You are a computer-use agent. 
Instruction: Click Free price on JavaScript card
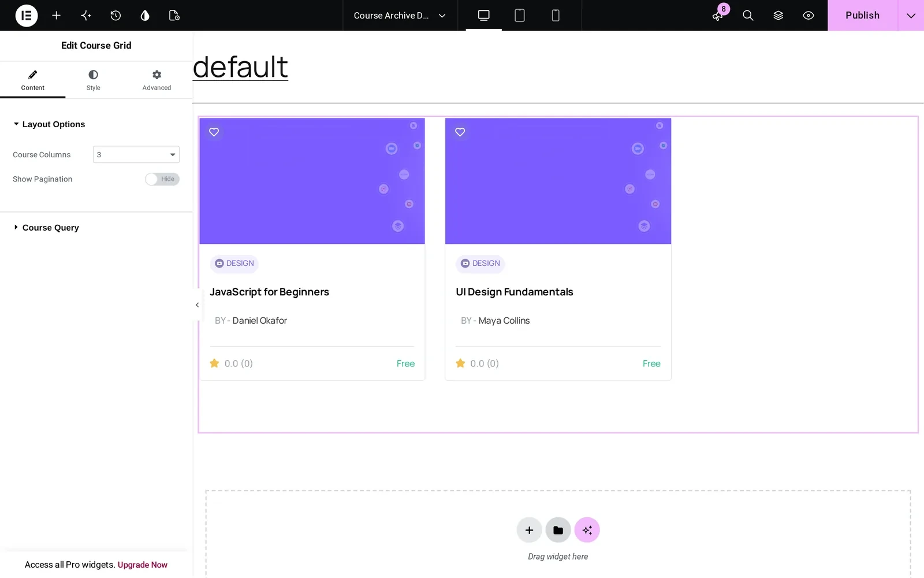(x=405, y=364)
